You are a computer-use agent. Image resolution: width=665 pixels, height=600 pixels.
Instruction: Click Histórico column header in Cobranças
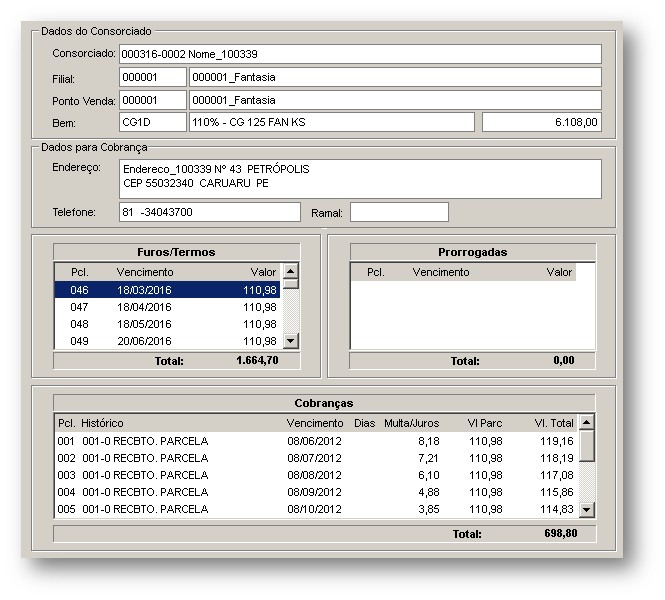point(102,423)
